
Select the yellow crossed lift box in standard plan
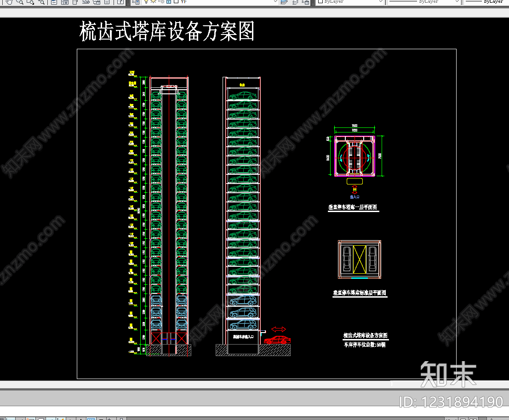pyautogui.click(x=360, y=259)
